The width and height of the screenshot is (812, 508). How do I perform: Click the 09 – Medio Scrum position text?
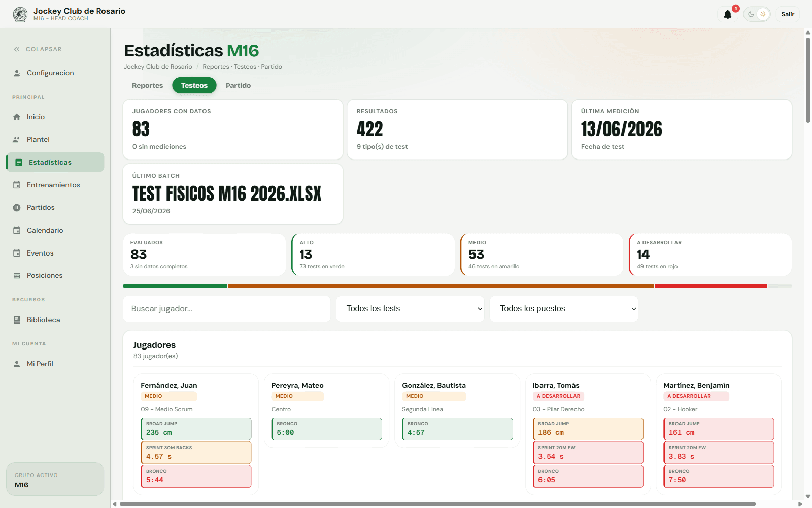[166, 409]
